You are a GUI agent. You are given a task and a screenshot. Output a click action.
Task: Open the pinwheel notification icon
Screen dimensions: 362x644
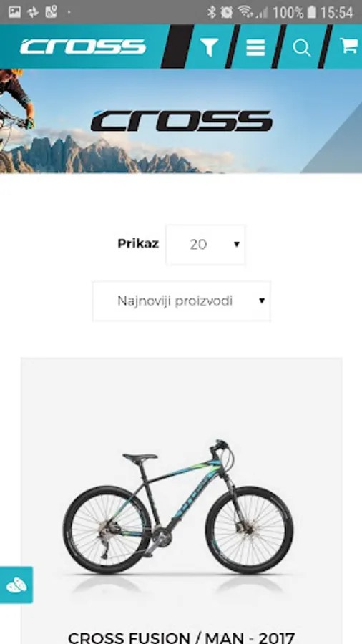(33, 12)
